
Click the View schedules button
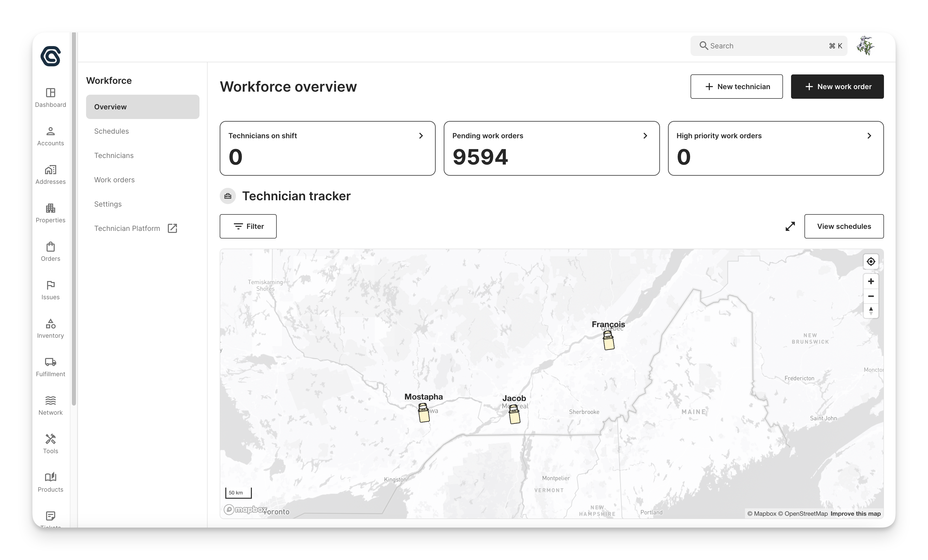pos(844,226)
